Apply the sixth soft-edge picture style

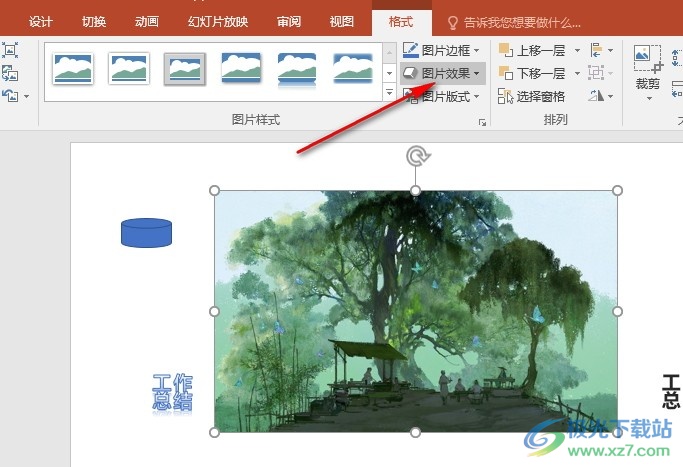tap(353, 68)
